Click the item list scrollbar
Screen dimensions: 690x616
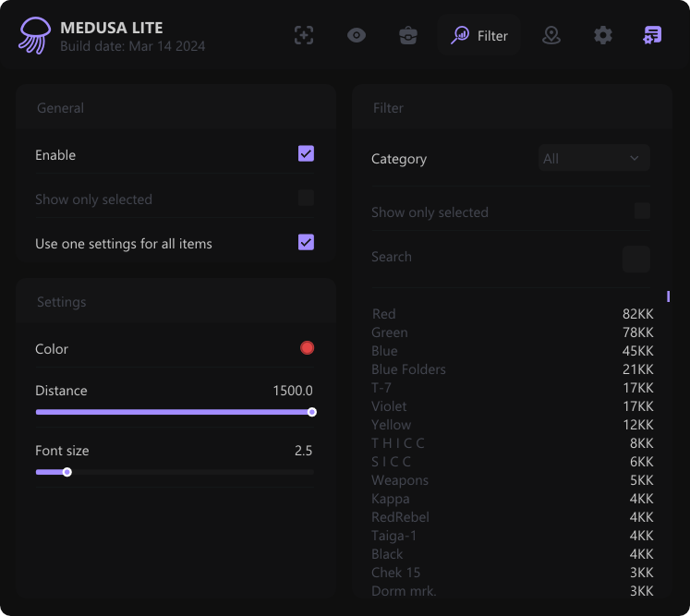(668, 296)
